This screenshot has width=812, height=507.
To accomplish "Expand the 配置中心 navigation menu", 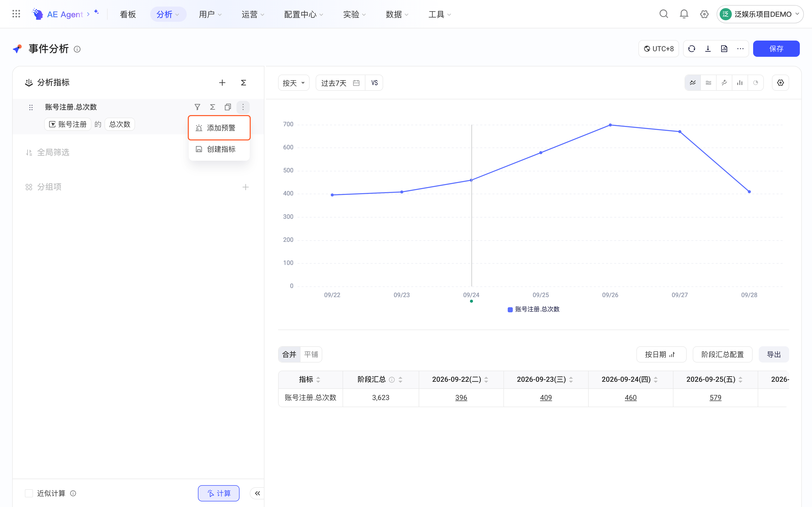I will point(303,14).
